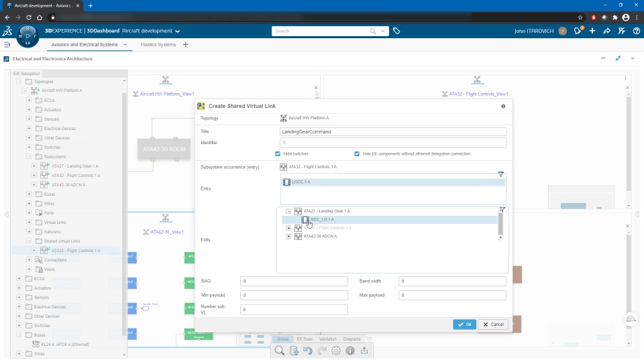Screen dimensions: 644x362
Task: Expand ATA42-30 ADCN A node in Exits
Action: (288, 237)
